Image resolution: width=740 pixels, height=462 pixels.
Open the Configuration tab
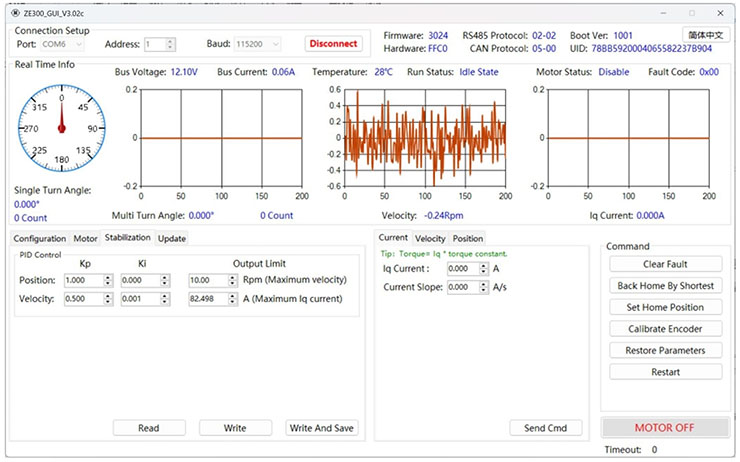pyautogui.click(x=40, y=239)
